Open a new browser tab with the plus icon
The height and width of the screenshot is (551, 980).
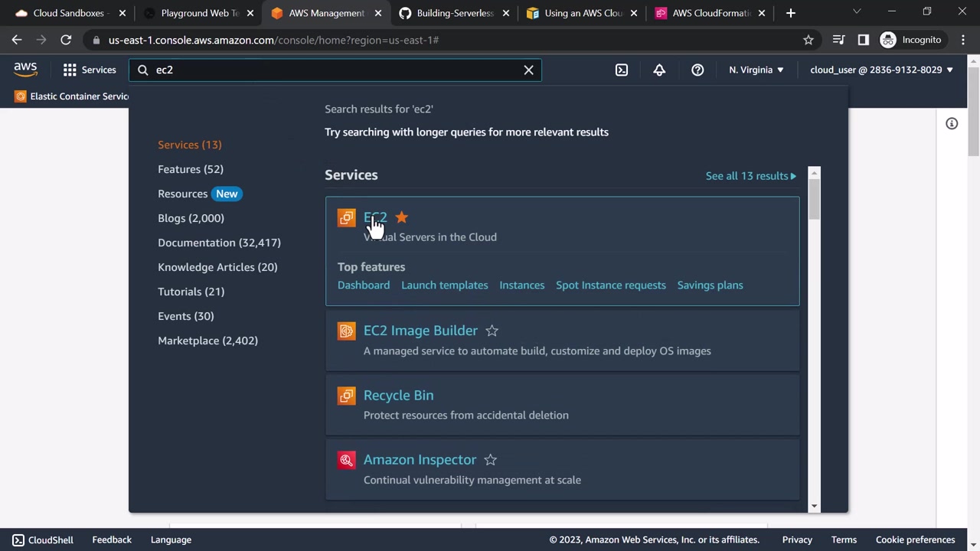(791, 13)
